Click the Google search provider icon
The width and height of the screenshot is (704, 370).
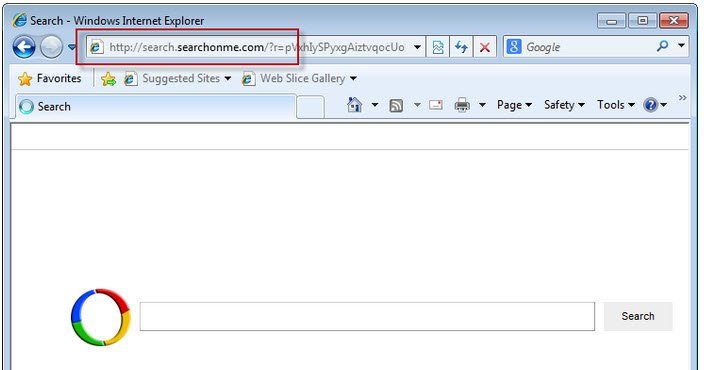pos(514,47)
